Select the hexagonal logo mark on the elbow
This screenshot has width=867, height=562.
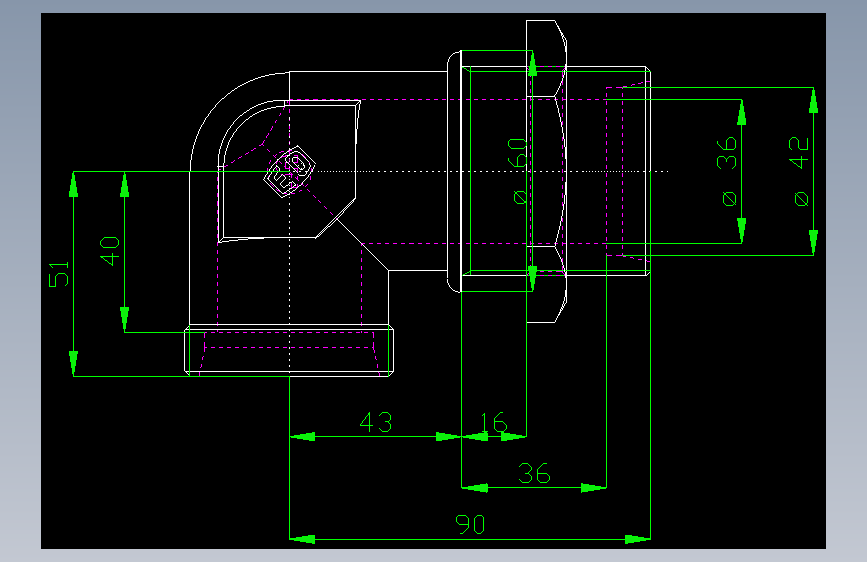click(x=289, y=171)
